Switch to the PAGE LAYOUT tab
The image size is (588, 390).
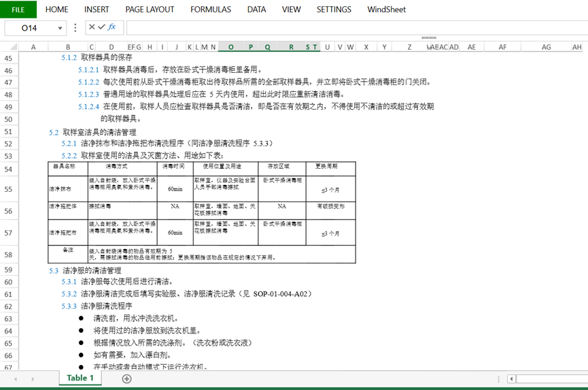tap(150, 10)
